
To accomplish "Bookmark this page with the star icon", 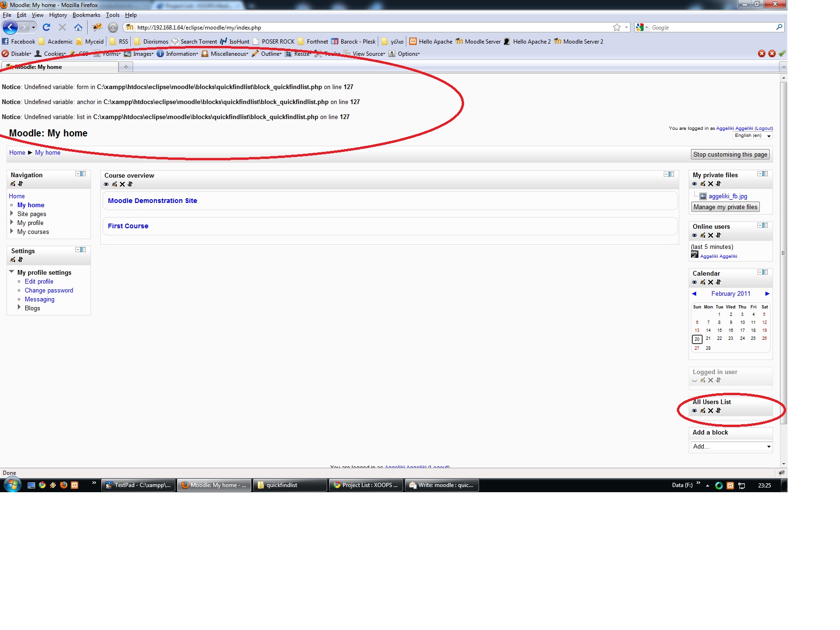I will (617, 27).
